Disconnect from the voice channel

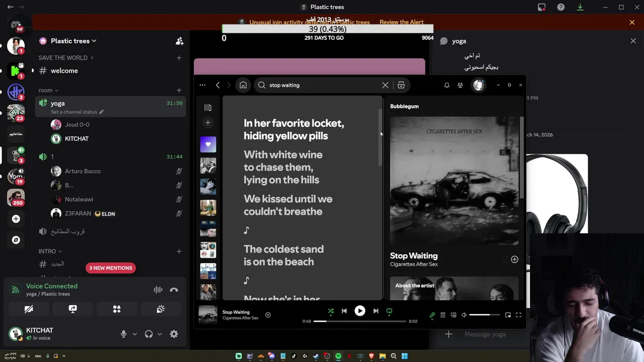(174, 290)
